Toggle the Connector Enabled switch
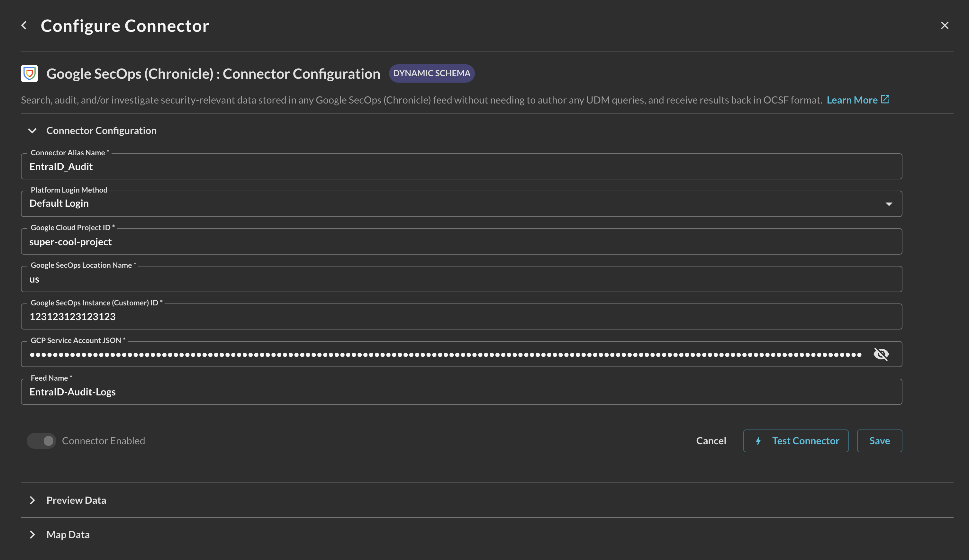 (x=41, y=441)
